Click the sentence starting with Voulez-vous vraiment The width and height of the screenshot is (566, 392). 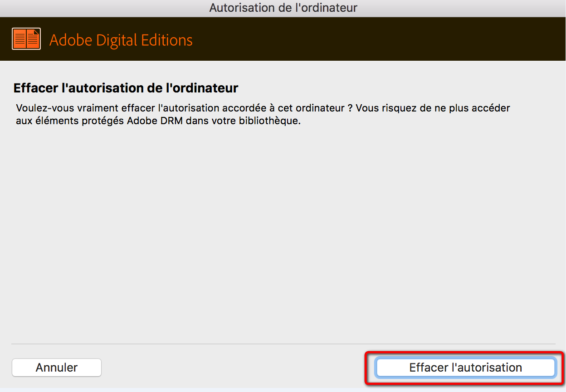pyautogui.click(x=181, y=108)
